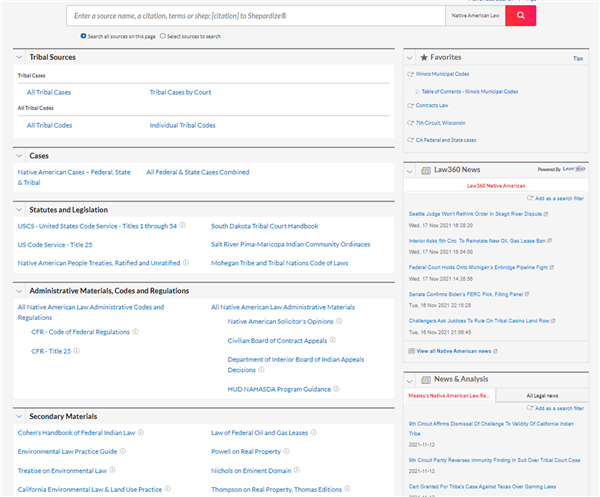Click View all Native American news link

click(x=453, y=351)
